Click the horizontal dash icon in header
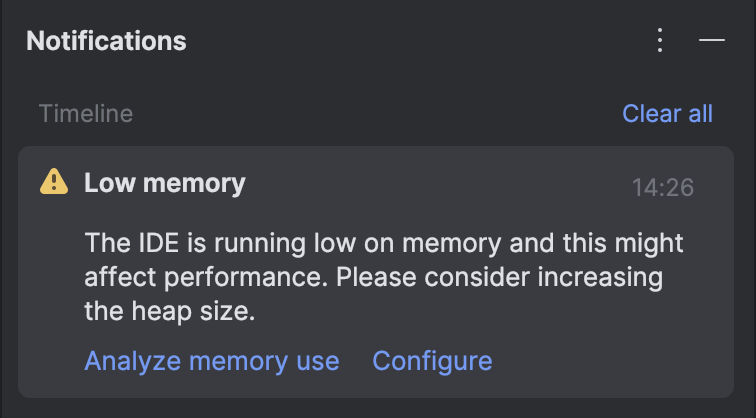 tap(712, 40)
